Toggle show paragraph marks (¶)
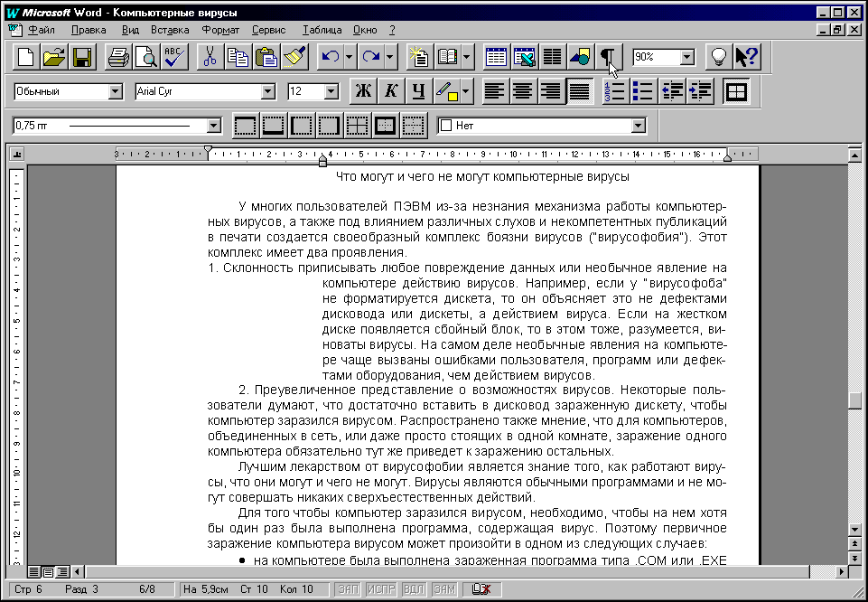The height and width of the screenshot is (602, 868). [x=609, y=57]
